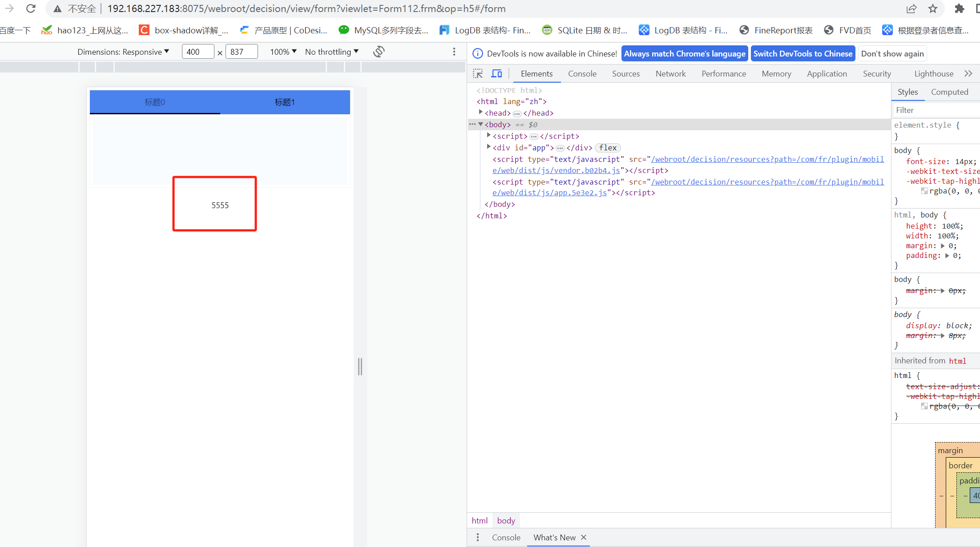The image size is (980, 547).
Task: Click the viewport height field showing 837
Action: point(241,52)
